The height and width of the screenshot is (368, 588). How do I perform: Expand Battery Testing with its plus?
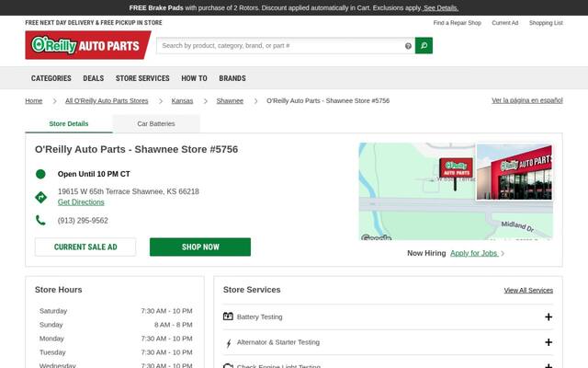tap(548, 316)
